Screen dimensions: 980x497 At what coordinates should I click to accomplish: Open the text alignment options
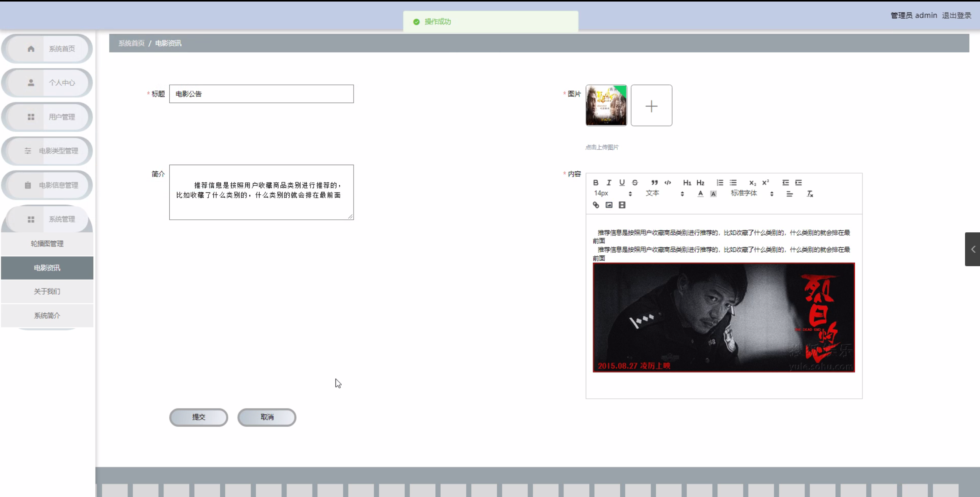click(790, 194)
